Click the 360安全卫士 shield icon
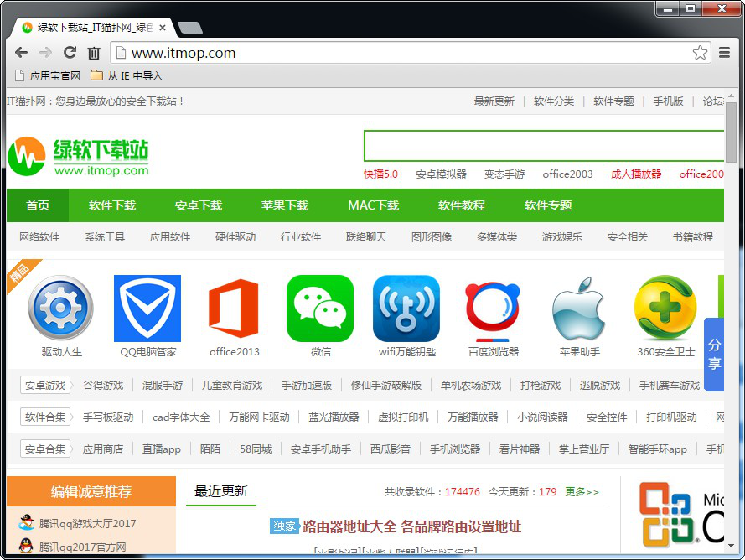 click(x=665, y=309)
